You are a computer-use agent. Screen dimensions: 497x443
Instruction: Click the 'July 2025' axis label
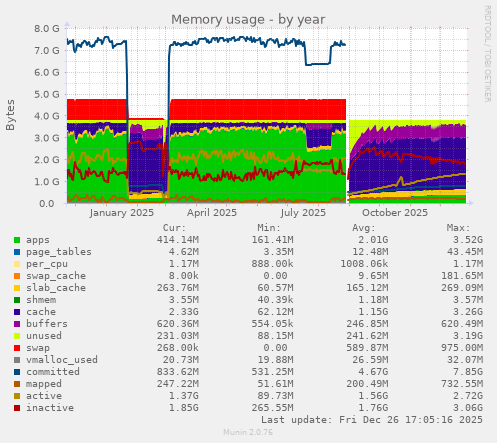pos(303,213)
